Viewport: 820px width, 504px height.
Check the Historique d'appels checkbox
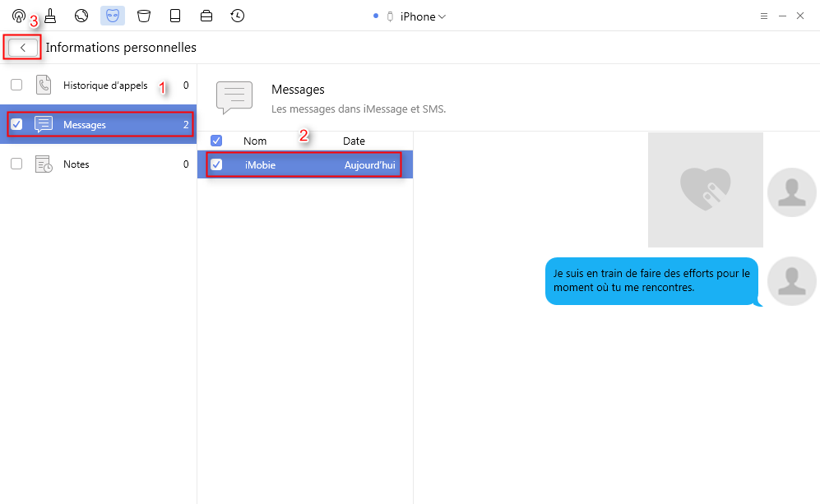coord(16,85)
